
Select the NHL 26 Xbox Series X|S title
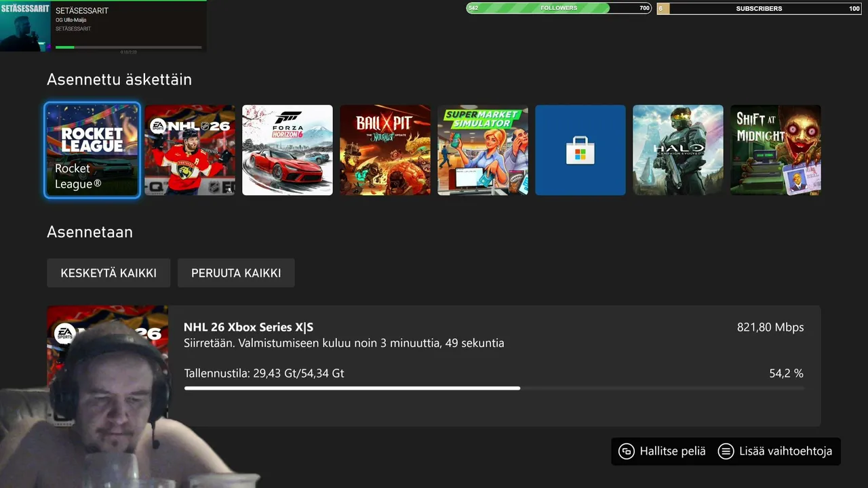tap(248, 327)
